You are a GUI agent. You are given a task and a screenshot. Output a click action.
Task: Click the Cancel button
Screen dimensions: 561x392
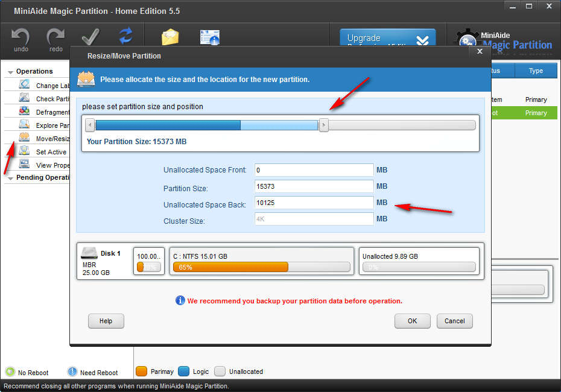(454, 321)
